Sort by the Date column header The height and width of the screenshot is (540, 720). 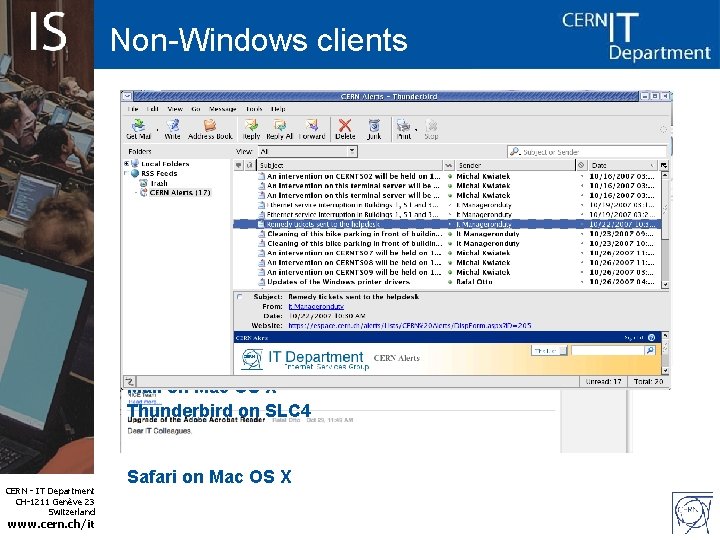(623, 165)
